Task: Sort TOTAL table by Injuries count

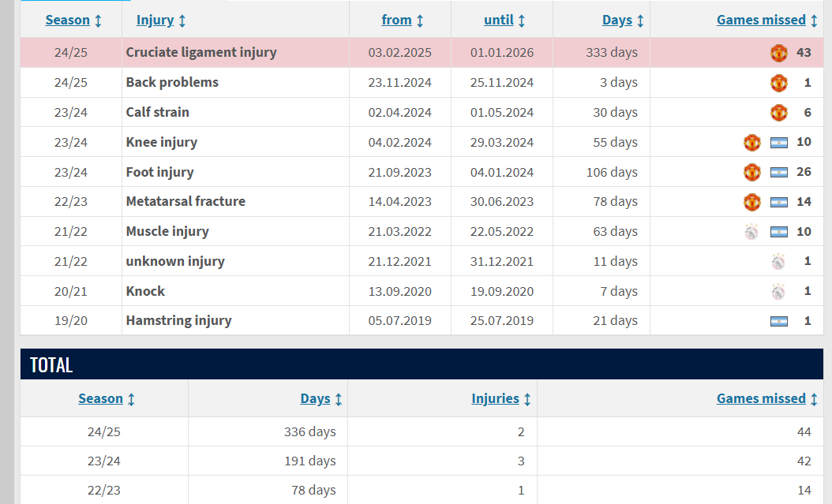Action: pos(501,398)
